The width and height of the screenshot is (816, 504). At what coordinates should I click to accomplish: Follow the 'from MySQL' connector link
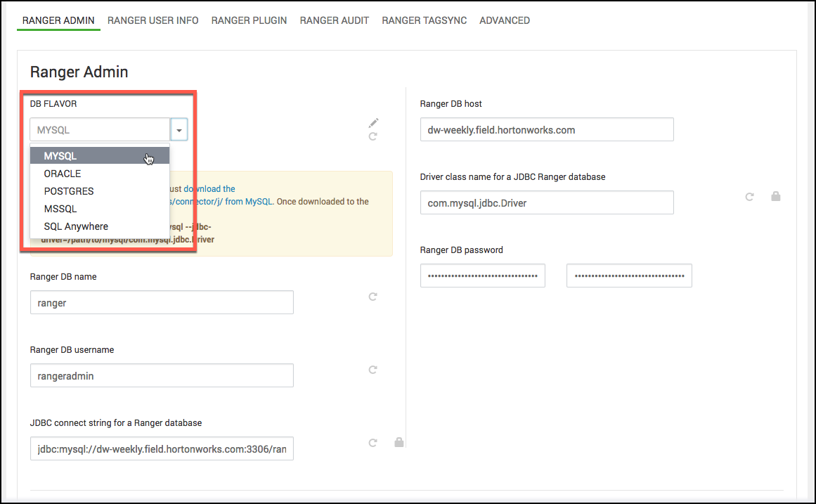(250, 201)
